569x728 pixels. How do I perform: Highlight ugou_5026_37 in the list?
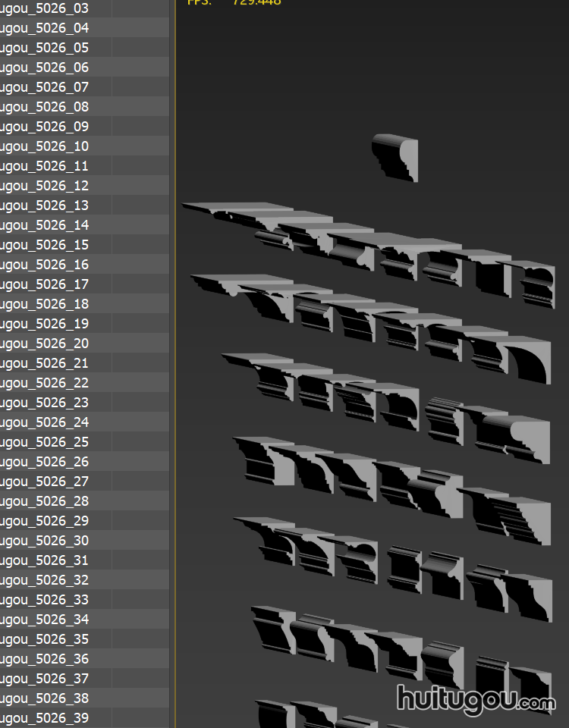[x=84, y=678]
